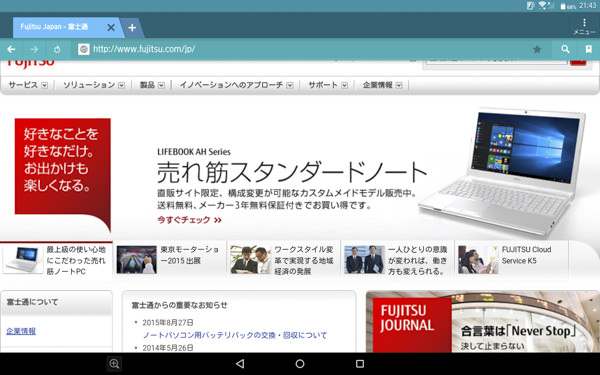Tap the battery status indicator
The width and height of the screenshot is (600, 375).
[x=569, y=6]
